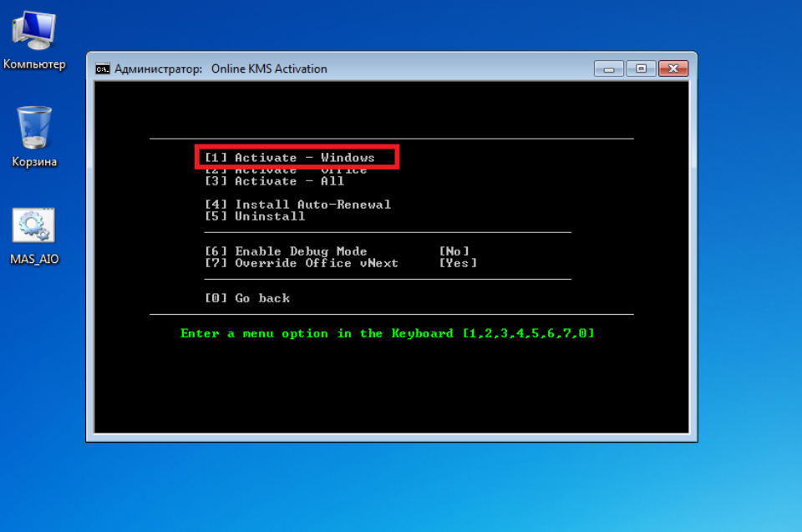The image size is (802, 532).
Task: Select the Компьютер desktop icon
Action: (34, 32)
